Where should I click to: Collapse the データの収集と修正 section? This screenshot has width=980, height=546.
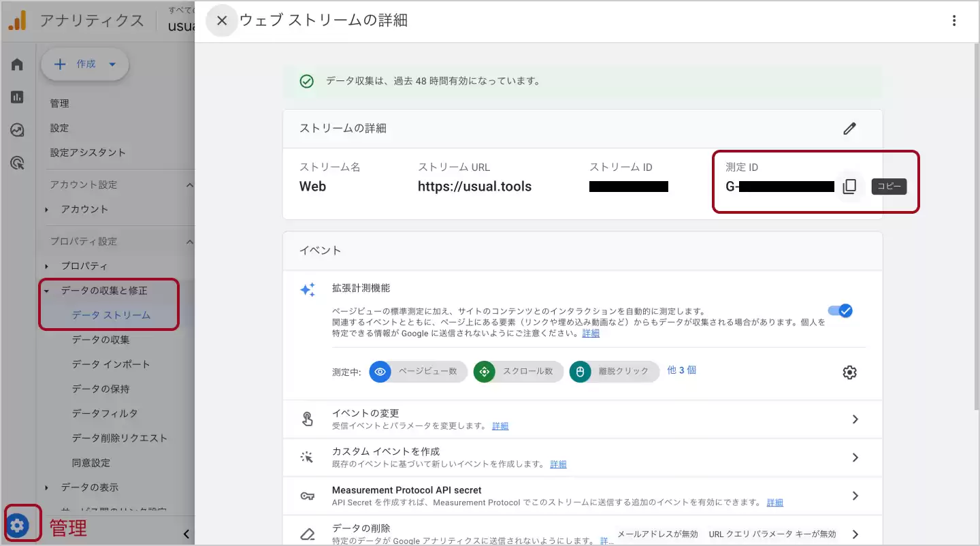coord(47,291)
